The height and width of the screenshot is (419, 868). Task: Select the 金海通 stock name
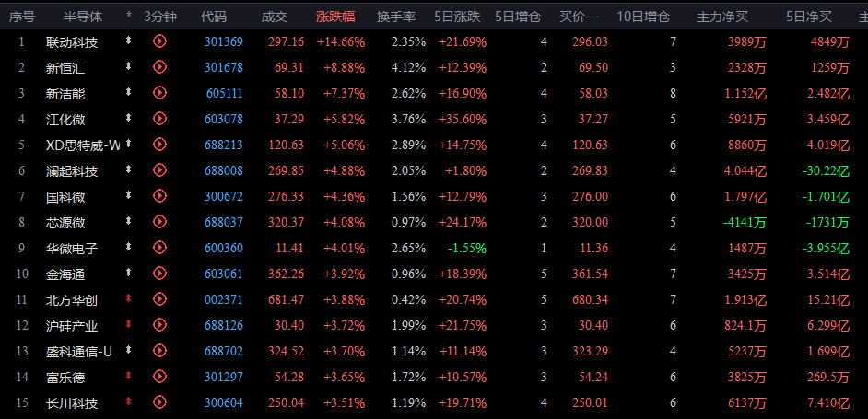tap(65, 274)
